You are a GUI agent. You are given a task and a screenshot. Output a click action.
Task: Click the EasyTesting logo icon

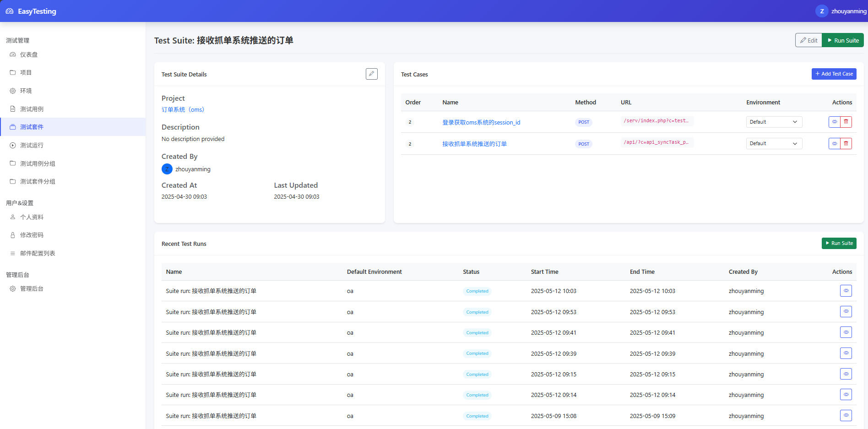pos(10,11)
